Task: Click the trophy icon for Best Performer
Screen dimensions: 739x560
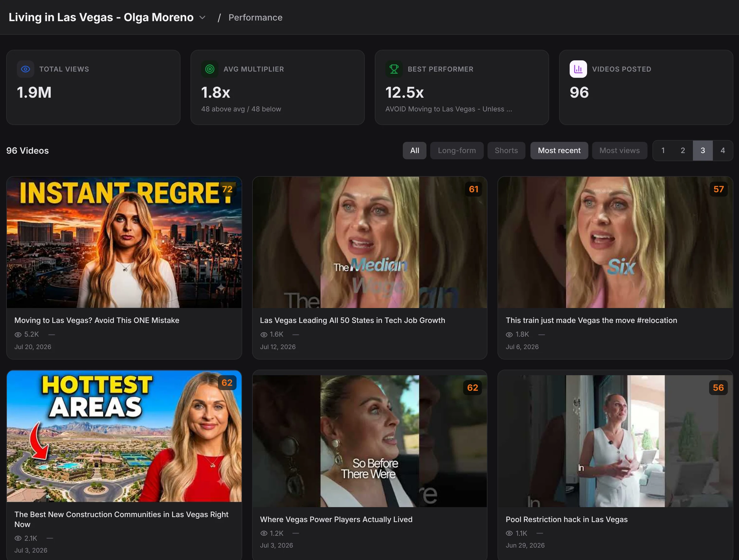Action: pyautogui.click(x=394, y=69)
